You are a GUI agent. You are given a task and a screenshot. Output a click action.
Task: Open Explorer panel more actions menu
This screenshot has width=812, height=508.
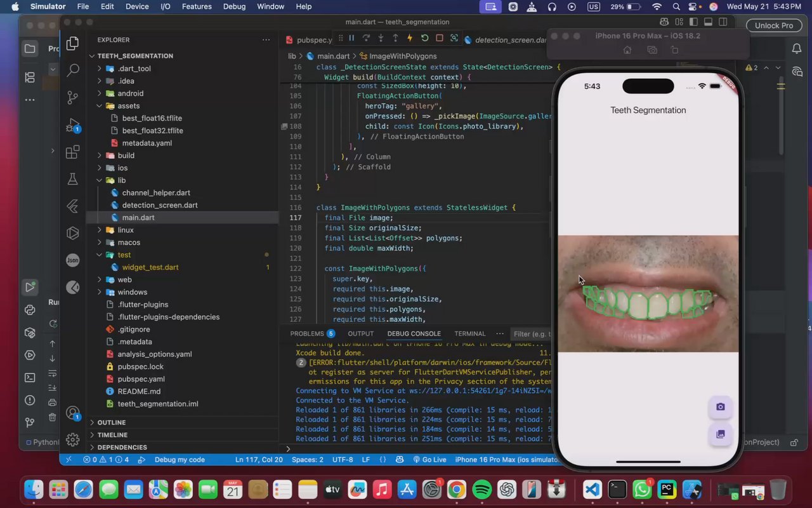click(x=266, y=39)
